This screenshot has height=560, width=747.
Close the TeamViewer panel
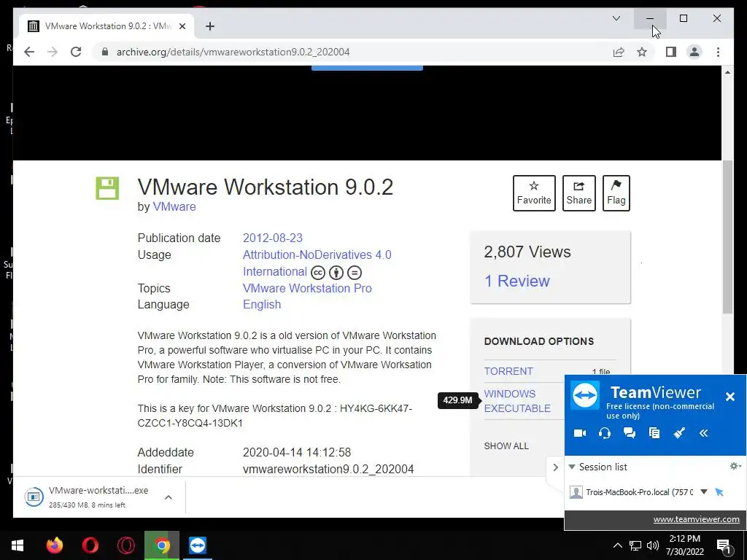729,396
